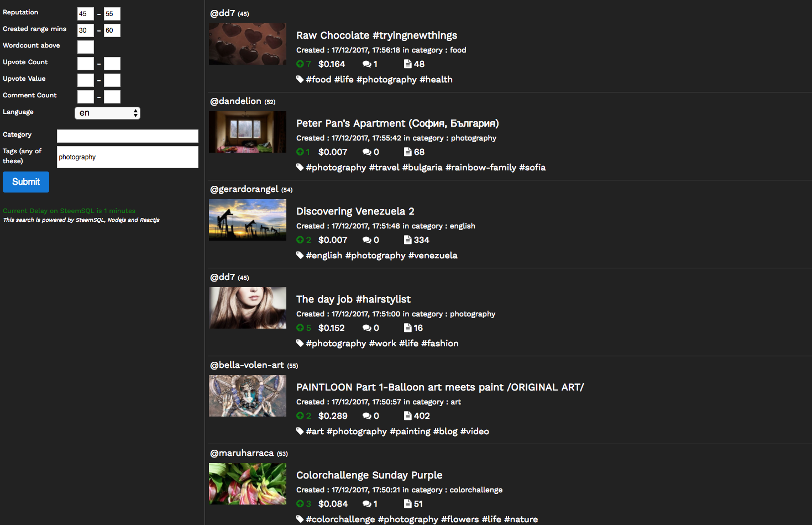Click document icon next to 334 wordcount
812x525 pixels.
pos(408,240)
